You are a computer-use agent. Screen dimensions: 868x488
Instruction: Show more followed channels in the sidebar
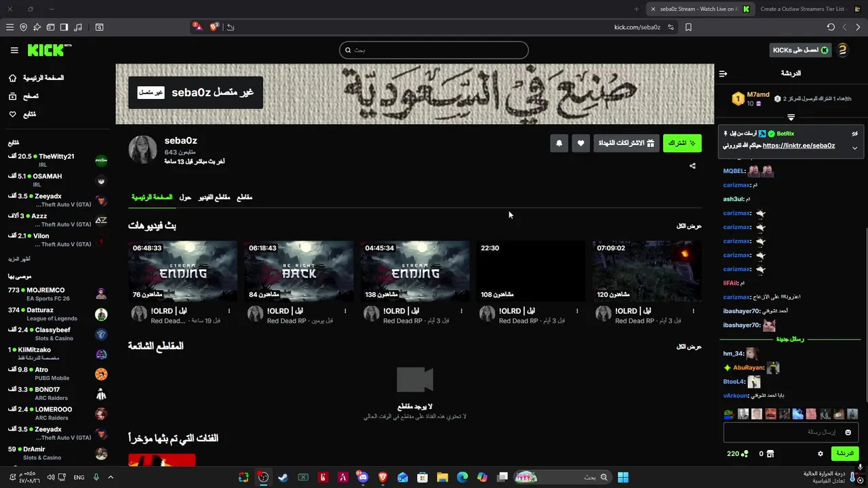[x=19, y=259]
